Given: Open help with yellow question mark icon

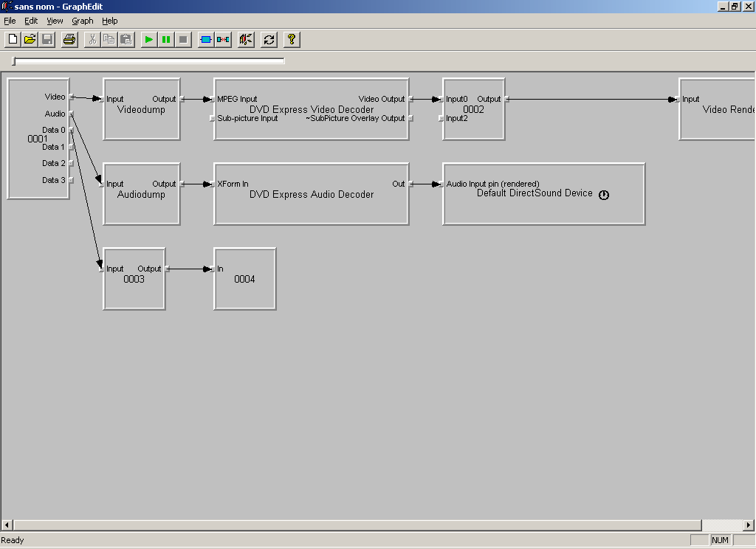Looking at the screenshot, I should click(x=292, y=40).
